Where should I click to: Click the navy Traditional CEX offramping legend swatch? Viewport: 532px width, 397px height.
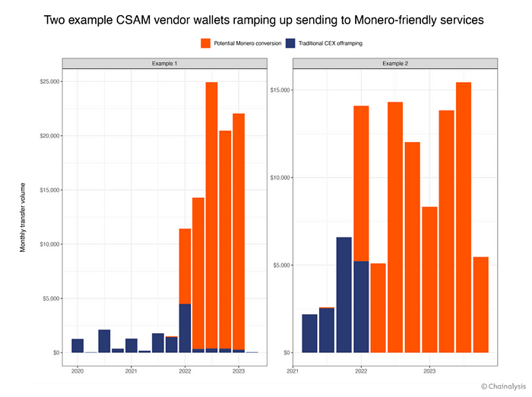coord(290,43)
